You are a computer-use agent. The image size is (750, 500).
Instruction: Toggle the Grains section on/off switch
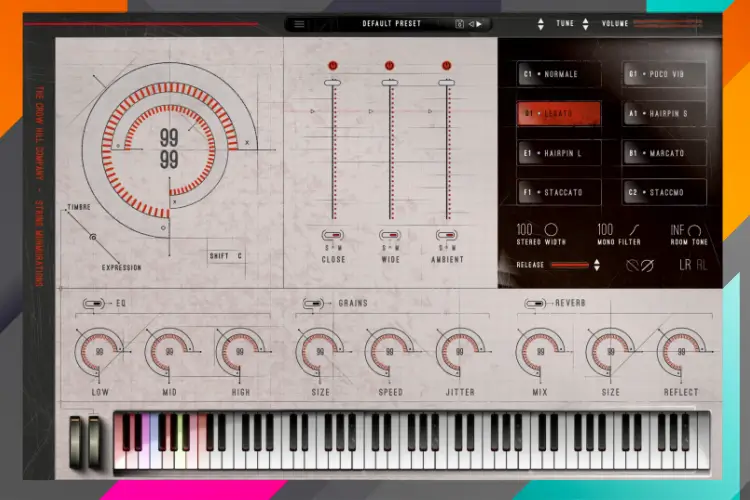pos(313,303)
